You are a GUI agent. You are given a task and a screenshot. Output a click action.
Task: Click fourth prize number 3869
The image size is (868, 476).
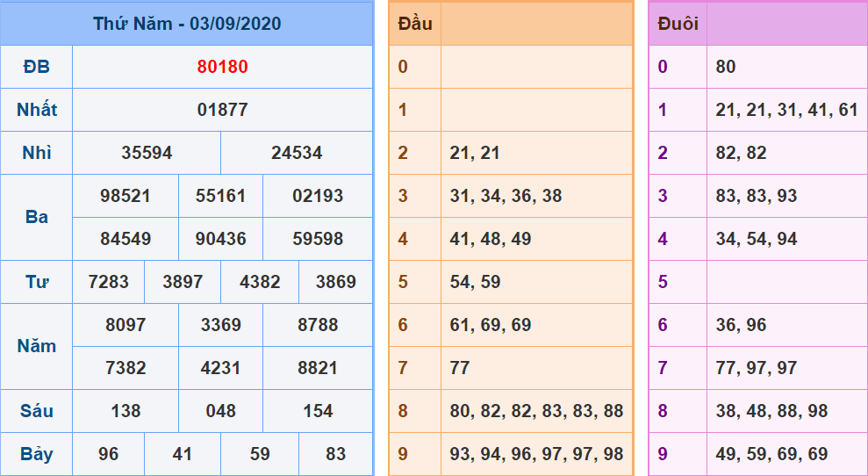335,282
